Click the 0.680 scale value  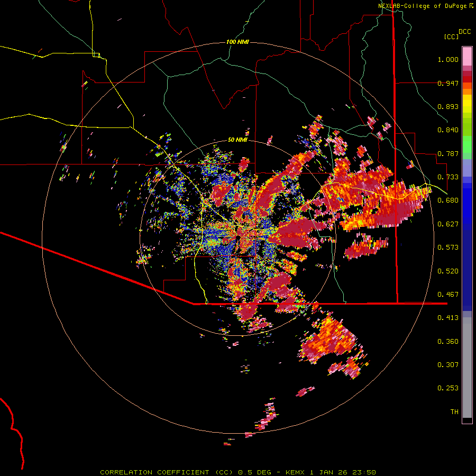448,200
